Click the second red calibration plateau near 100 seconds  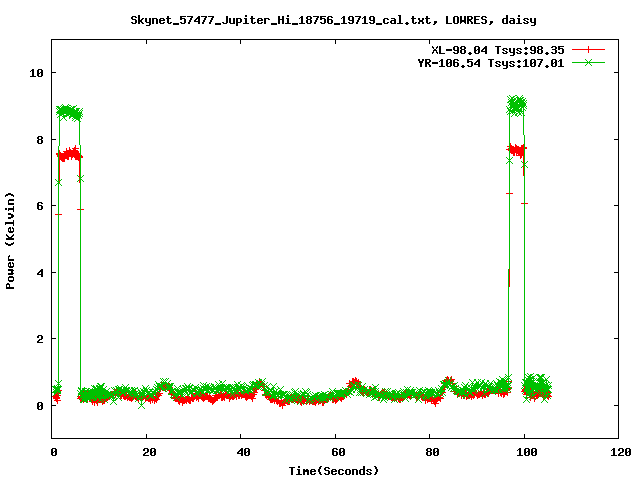(x=517, y=150)
